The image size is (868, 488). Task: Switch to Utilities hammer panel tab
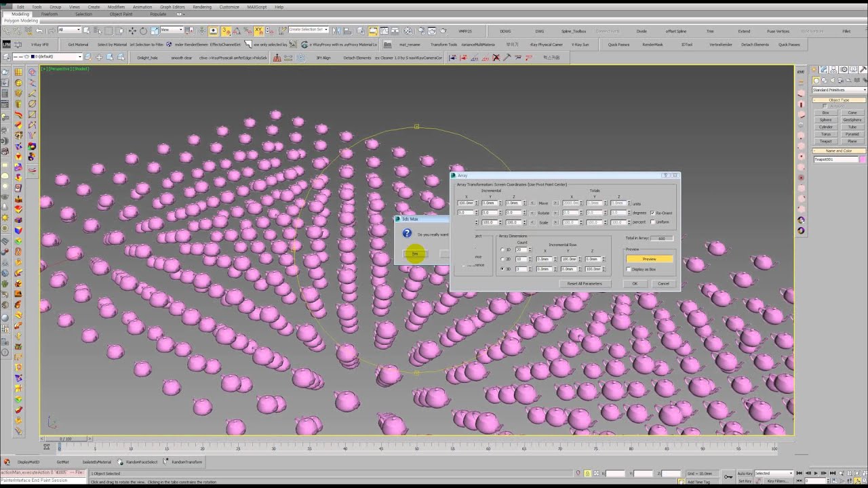click(x=863, y=69)
